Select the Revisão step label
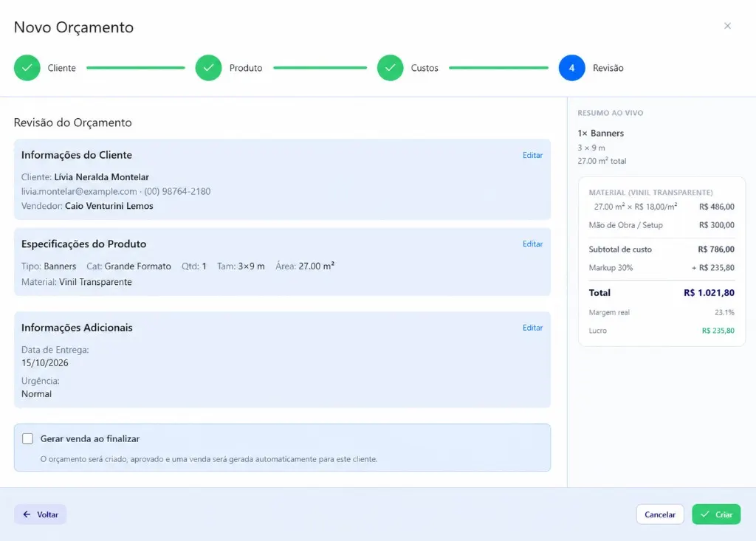This screenshot has width=756, height=541. [x=608, y=68]
